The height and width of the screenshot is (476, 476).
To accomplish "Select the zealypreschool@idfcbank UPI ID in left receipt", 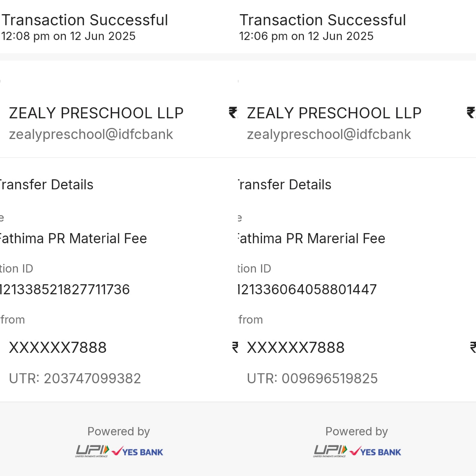I will 91,134.
